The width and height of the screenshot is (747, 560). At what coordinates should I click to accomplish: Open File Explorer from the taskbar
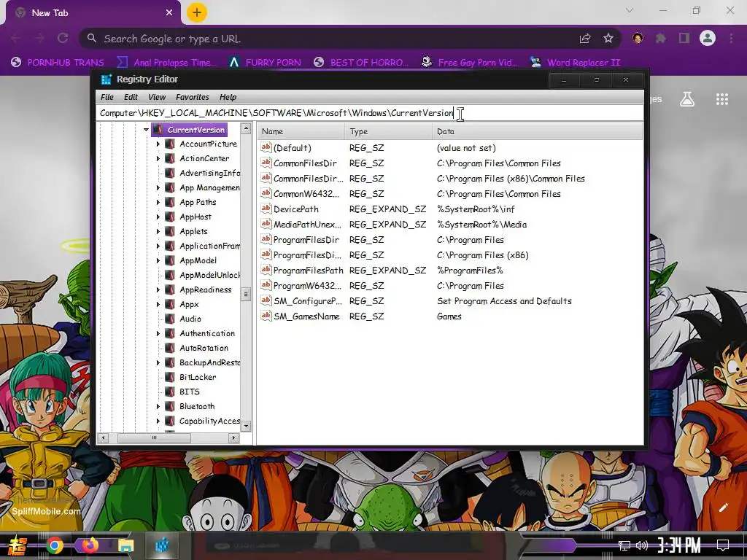pos(125,545)
